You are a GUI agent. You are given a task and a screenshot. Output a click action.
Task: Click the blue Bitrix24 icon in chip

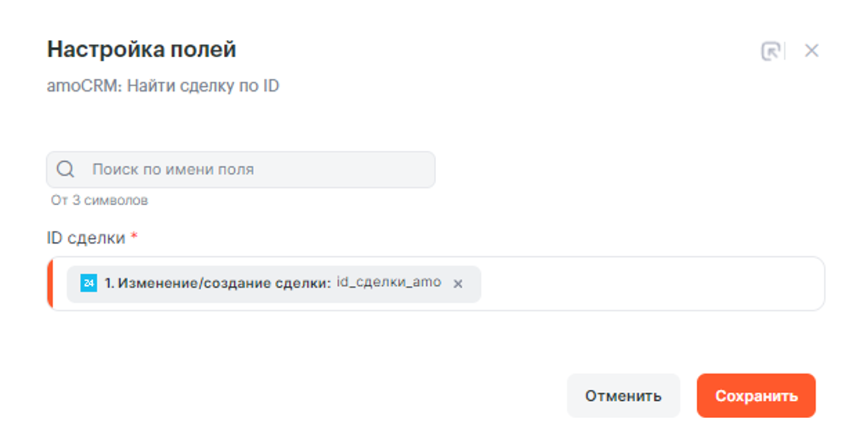click(89, 283)
